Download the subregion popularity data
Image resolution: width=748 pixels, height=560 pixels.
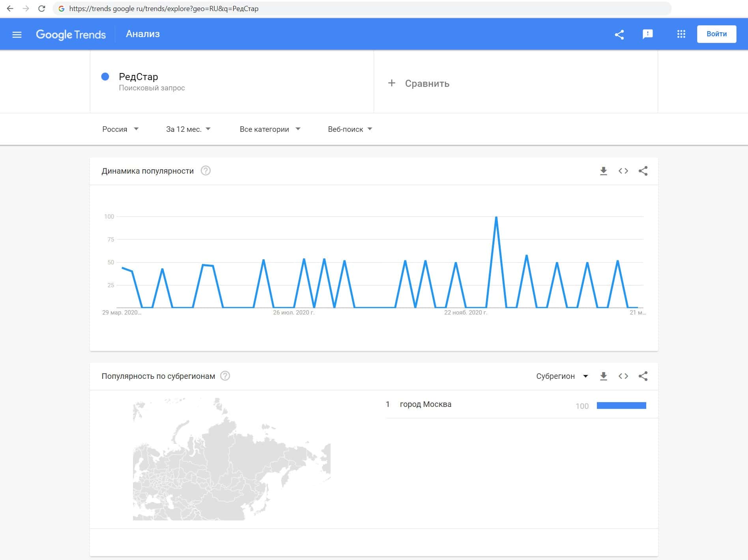click(603, 376)
